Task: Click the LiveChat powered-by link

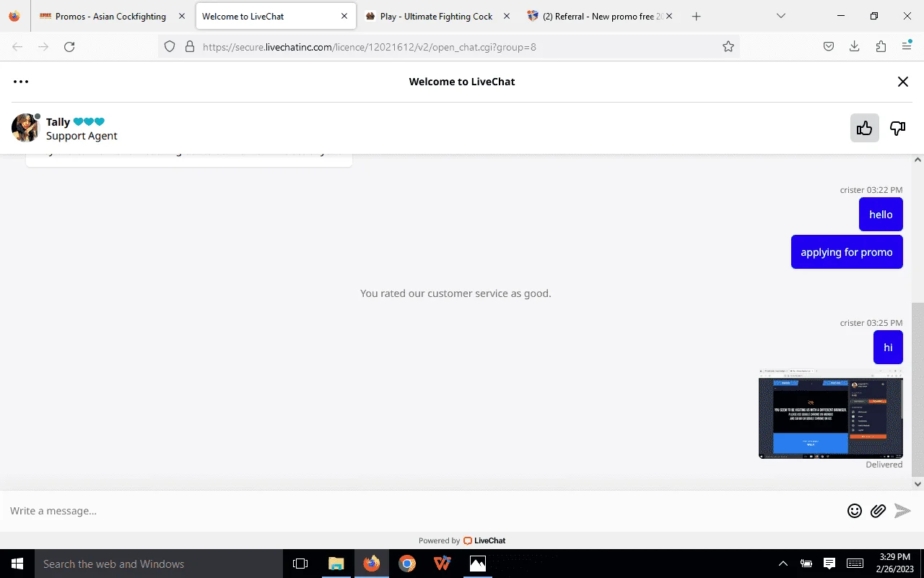Action: click(x=484, y=540)
